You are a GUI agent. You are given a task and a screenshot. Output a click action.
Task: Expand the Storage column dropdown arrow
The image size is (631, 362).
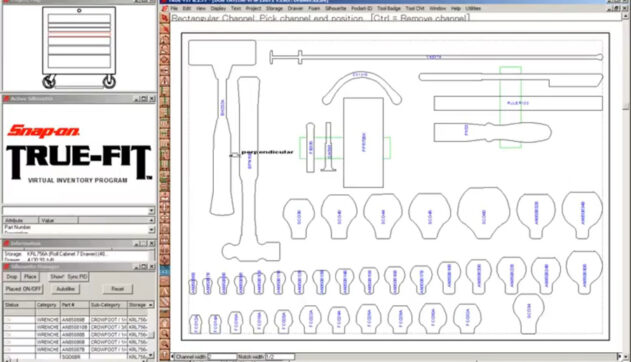point(151,305)
